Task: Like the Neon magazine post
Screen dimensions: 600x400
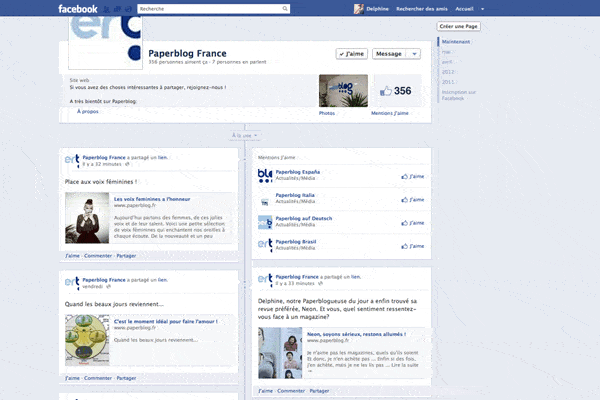Action: 266,391
